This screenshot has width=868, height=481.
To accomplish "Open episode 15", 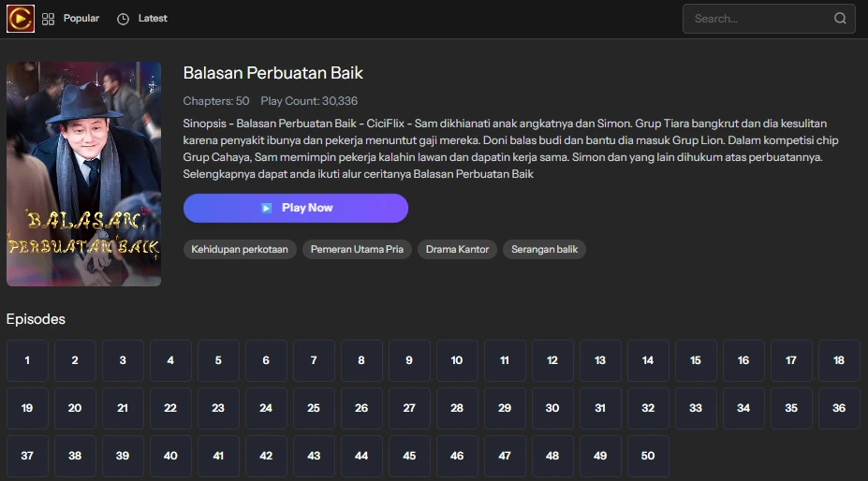I will click(696, 360).
